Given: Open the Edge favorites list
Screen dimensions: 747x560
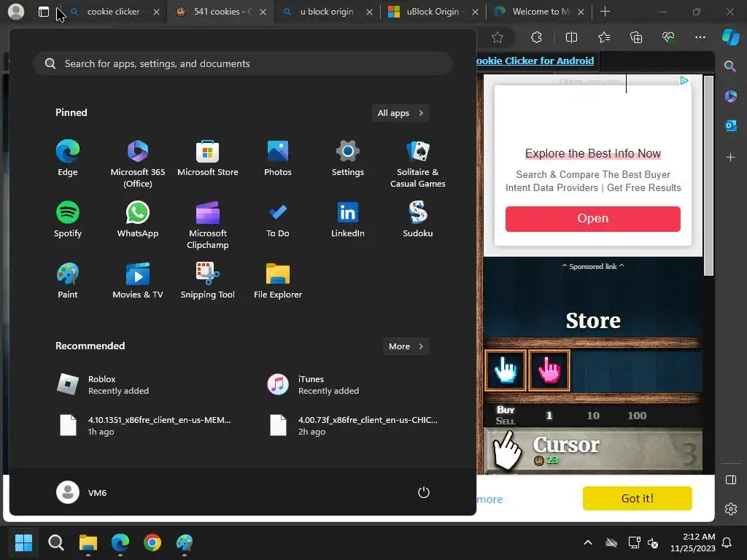Looking at the screenshot, I should click(603, 37).
